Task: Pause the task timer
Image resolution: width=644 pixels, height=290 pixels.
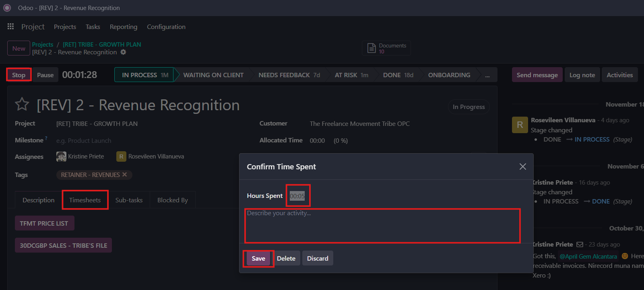Action: (45, 75)
